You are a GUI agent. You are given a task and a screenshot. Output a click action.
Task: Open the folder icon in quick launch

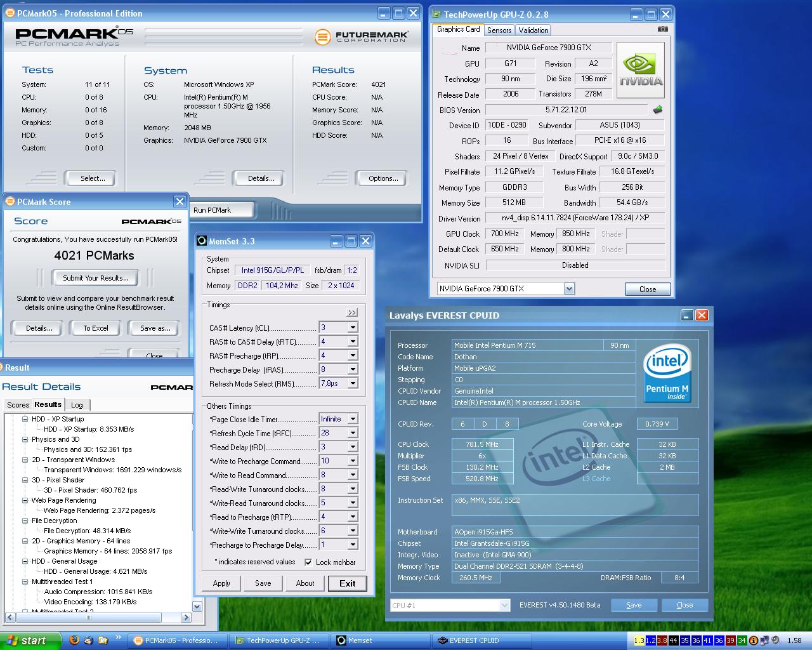point(103,640)
